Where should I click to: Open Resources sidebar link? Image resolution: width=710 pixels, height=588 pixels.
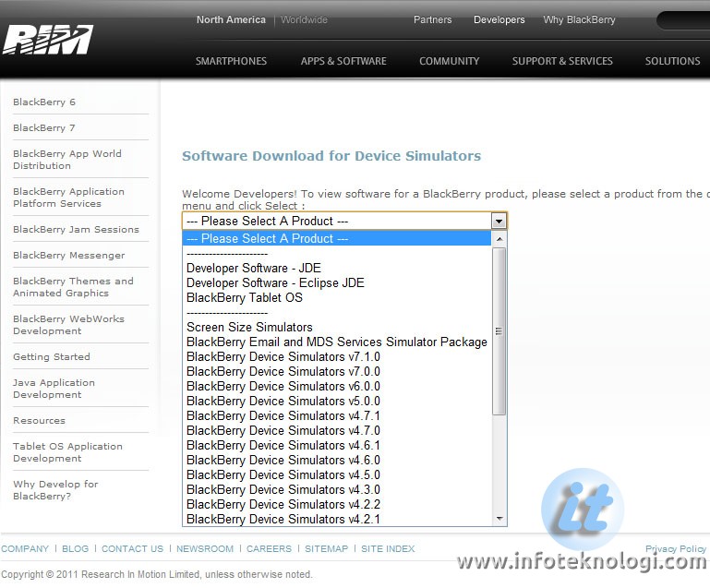[39, 421]
